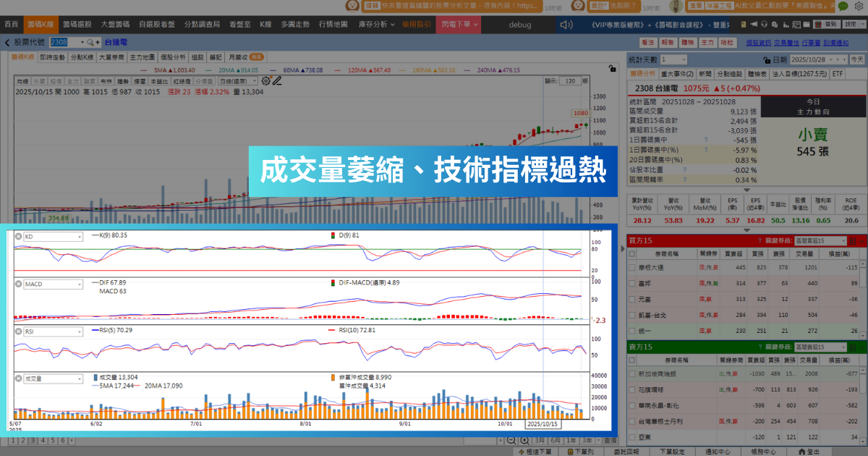The height and width of the screenshot is (456, 868).
Task: Add stock with plus icon
Action: [98, 43]
